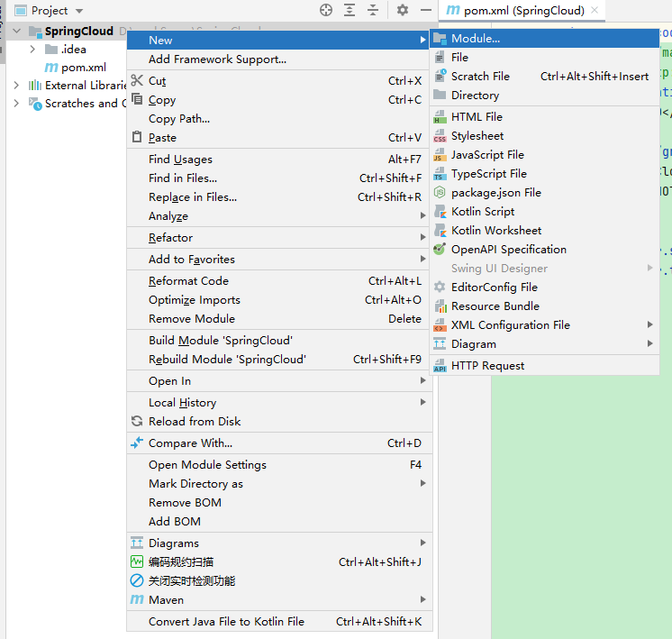This screenshot has height=639, width=672.
Task: Select Reformat Code
Action: click(x=279, y=281)
